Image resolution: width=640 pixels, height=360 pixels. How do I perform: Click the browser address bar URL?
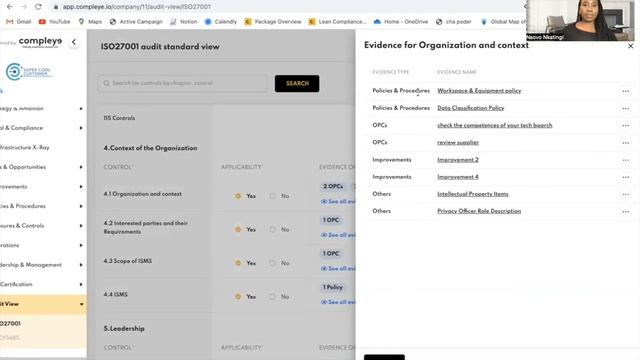(x=137, y=7)
